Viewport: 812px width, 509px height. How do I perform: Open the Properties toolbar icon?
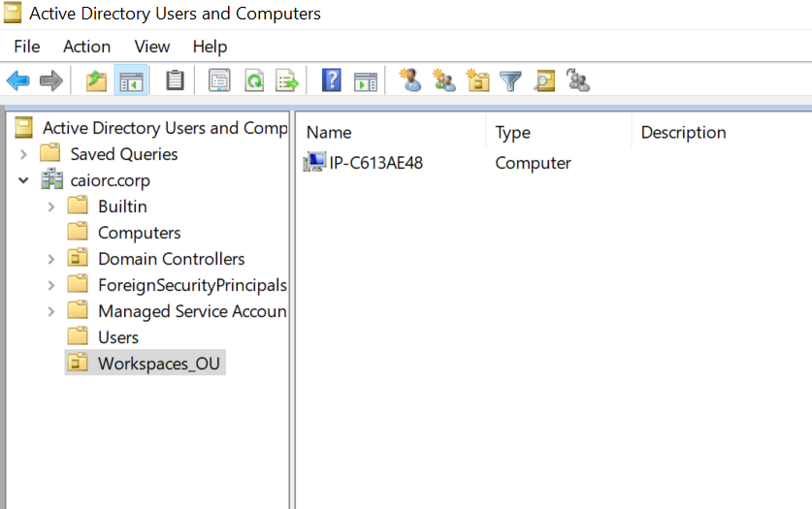pos(219,80)
